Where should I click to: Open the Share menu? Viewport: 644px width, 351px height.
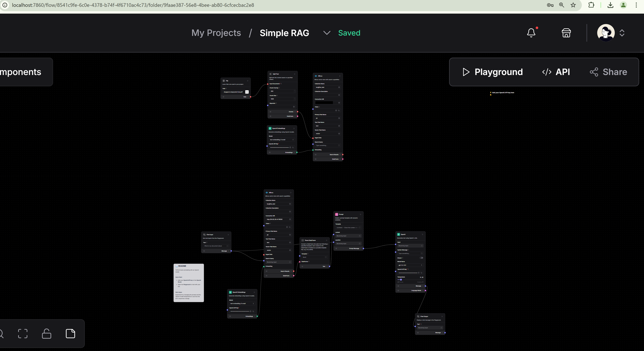point(609,72)
